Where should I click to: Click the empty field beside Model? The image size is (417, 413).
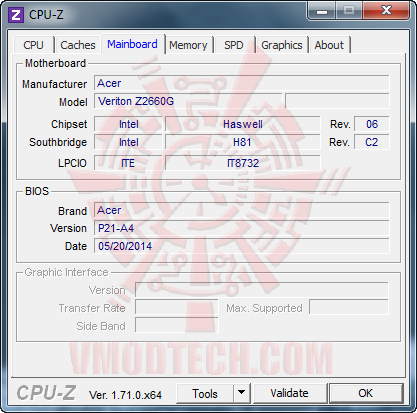click(x=337, y=101)
